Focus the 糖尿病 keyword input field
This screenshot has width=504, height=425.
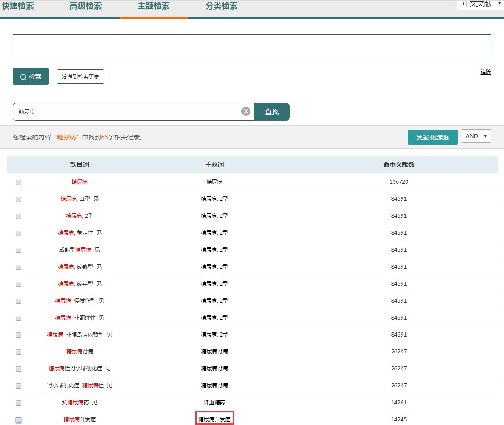click(x=127, y=112)
